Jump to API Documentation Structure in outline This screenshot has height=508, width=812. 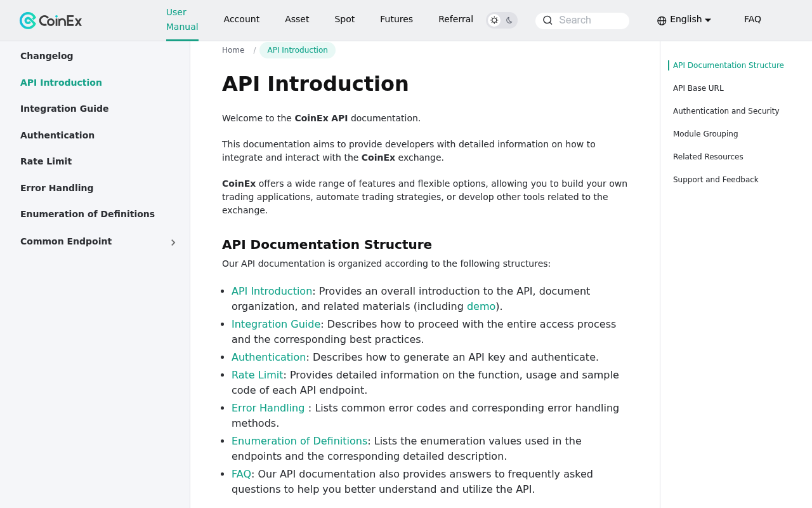pos(728,65)
